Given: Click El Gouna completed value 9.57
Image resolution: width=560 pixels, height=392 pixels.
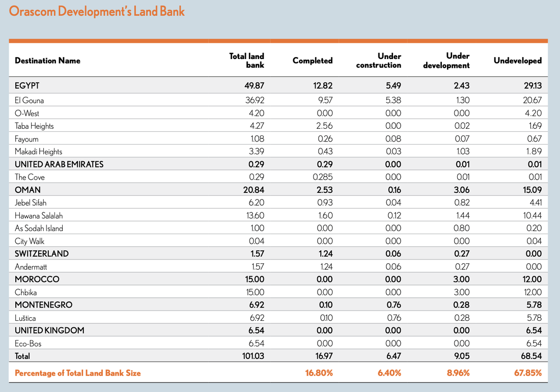Looking at the screenshot, I should (x=325, y=100).
